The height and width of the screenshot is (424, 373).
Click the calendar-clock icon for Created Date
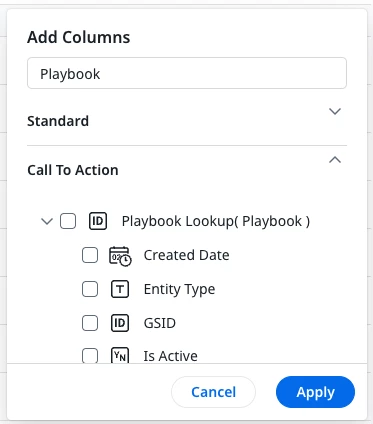[x=120, y=256]
